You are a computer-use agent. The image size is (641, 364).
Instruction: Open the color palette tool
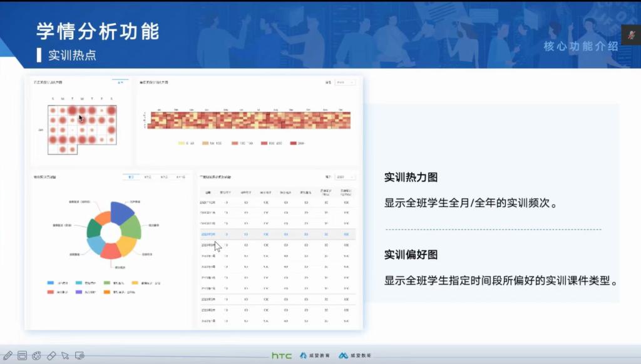pyautogui.click(x=37, y=355)
